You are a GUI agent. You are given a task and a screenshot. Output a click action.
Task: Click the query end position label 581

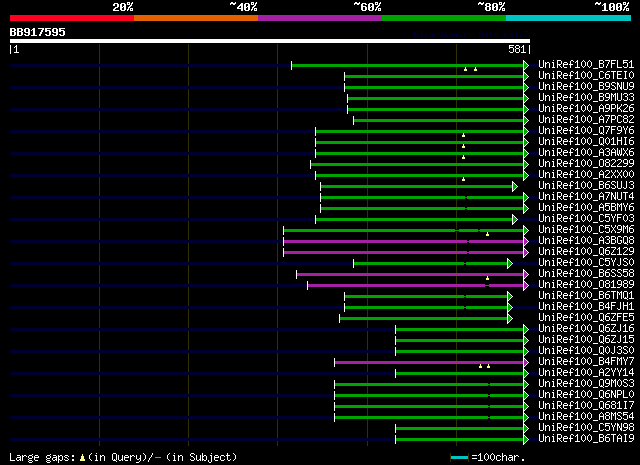coord(517,49)
